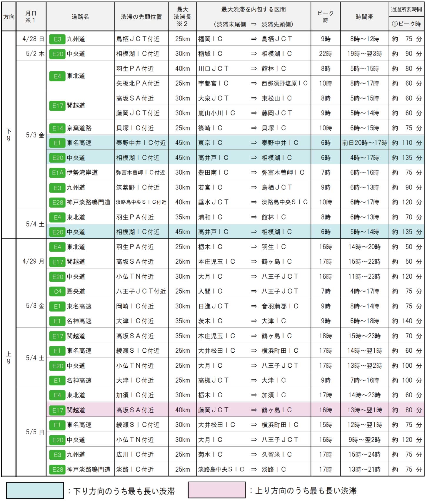This screenshot has width=427, height=504.
Task: Click the E20 badge in the 9時～翌2時 row
Action: (57, 440)
